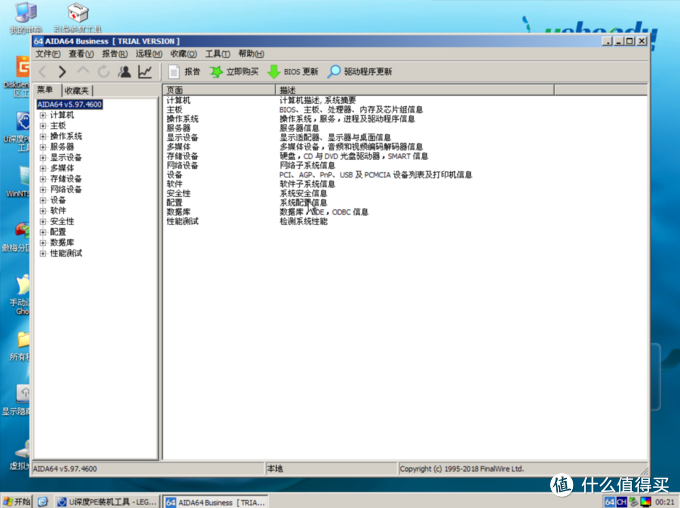The width and height of the screenshot is (680, 508).
Task: Click the Forward navigation arrow
Action: tap(63, 72)
